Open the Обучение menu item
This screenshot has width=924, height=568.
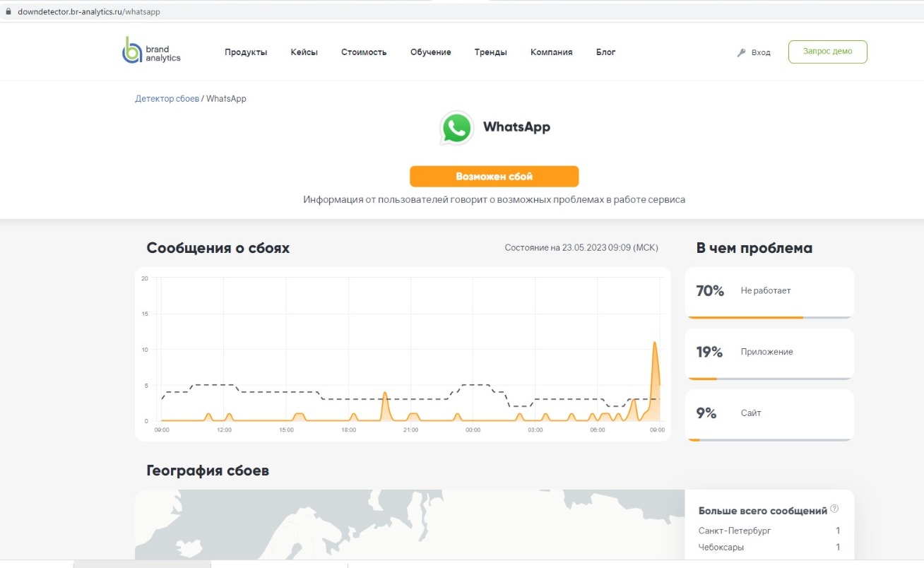[x=430, y=52]
